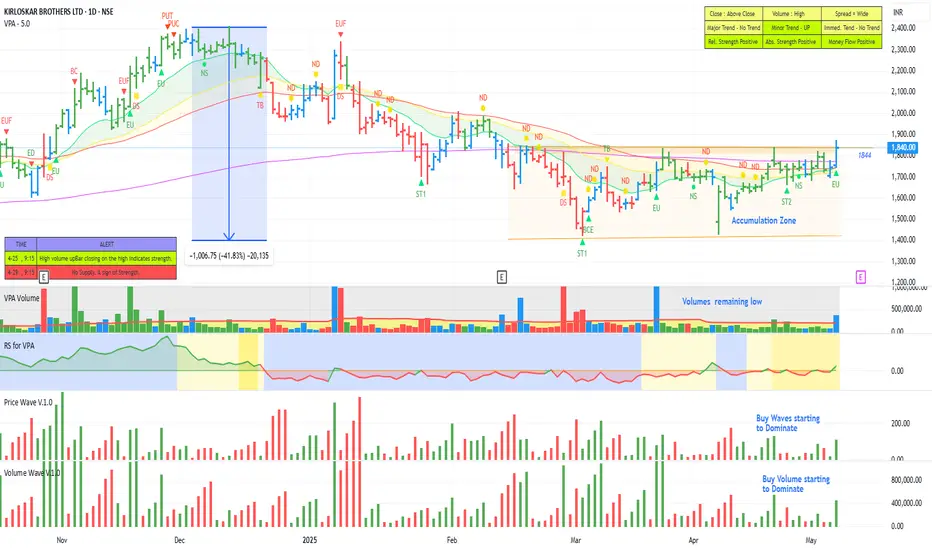Click the 'Spread = Wide' status cell
The height and width of the screenshot is (550, 932).
pyautogui.click(x=852, y=14)
